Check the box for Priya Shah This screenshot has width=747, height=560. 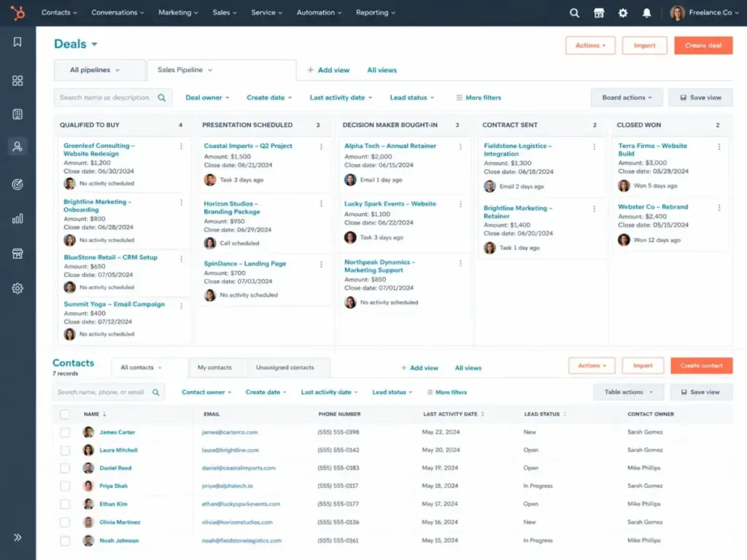[65, 486]
